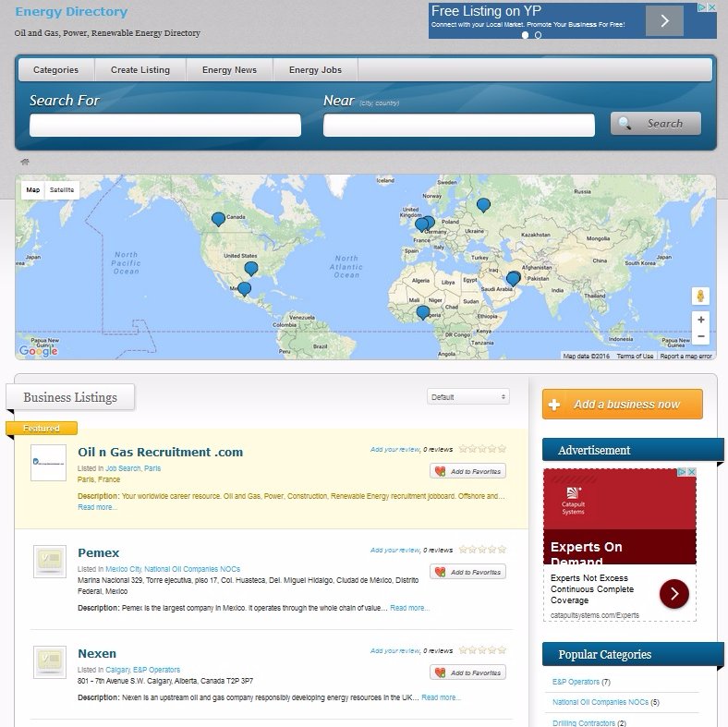
Task: Rate Oil n Gas Recruitment with stars
Action: point(482,448)
